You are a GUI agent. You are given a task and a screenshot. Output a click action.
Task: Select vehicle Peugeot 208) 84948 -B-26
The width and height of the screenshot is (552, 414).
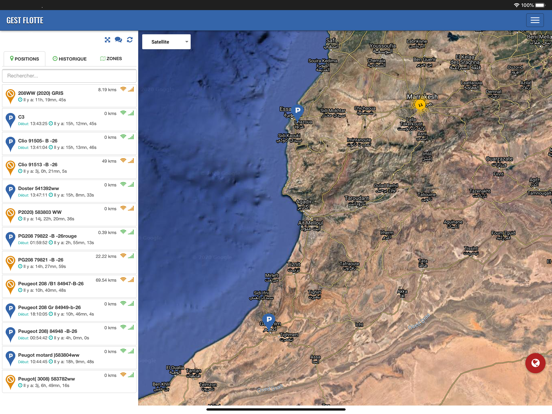pyautogui.click(x=48, y=331)
